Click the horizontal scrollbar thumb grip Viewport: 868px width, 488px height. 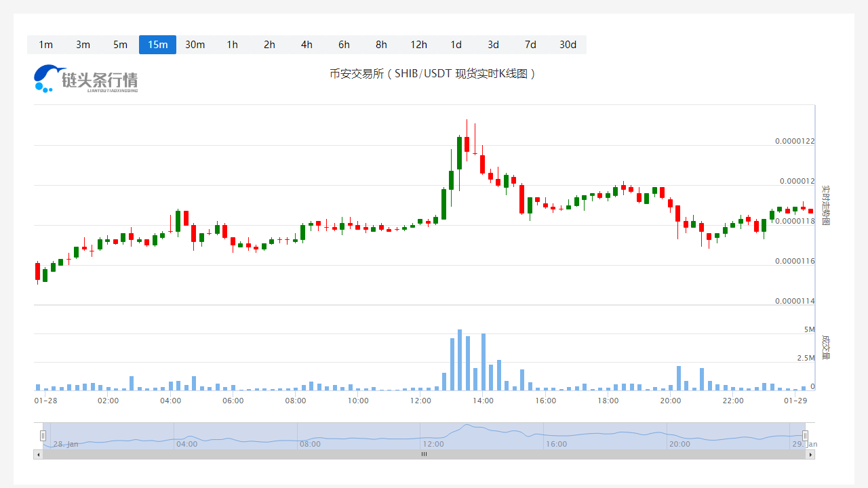424,455
